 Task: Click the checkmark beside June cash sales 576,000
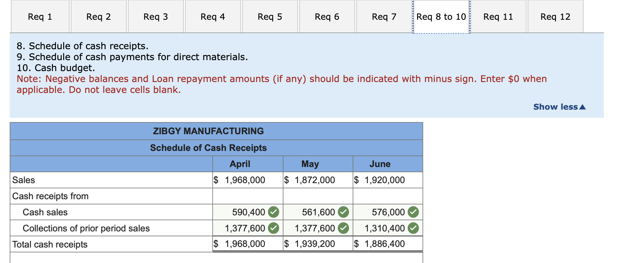click(x=413, y=212)
